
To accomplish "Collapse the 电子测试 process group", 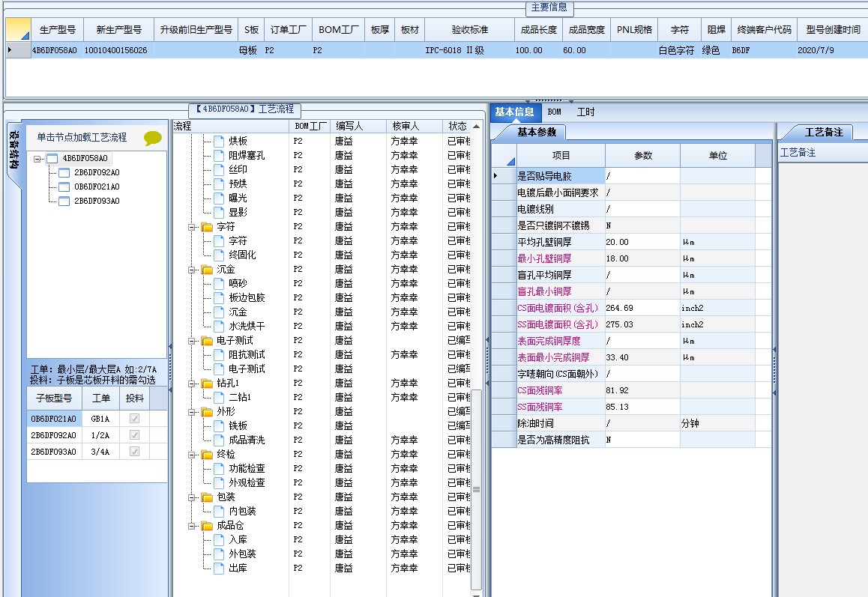I will [x=192, y=341].
